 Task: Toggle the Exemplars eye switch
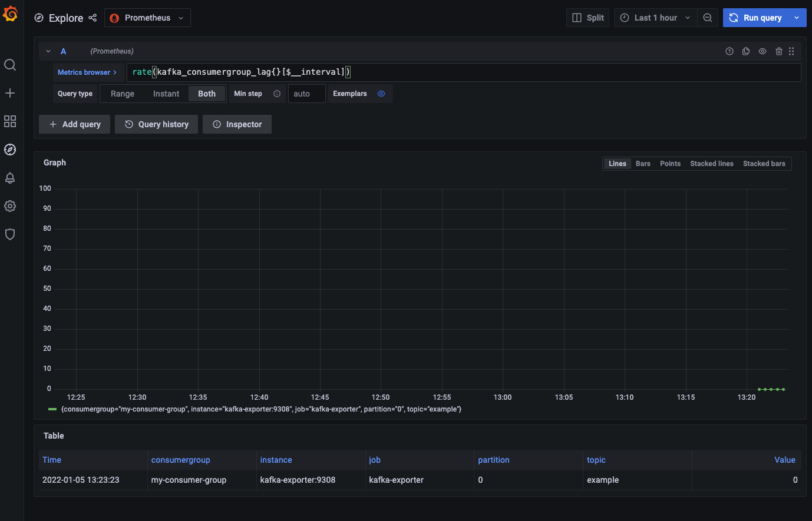[381, 94]
